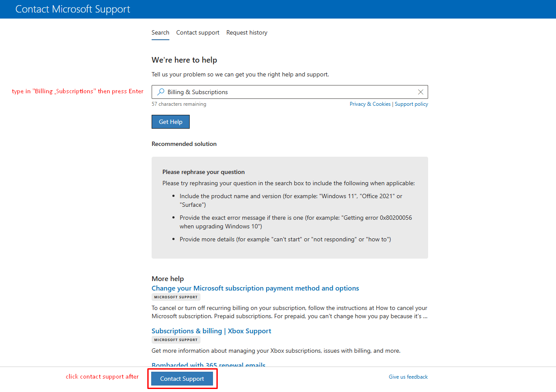Click the Get Help button

(171, 122)
